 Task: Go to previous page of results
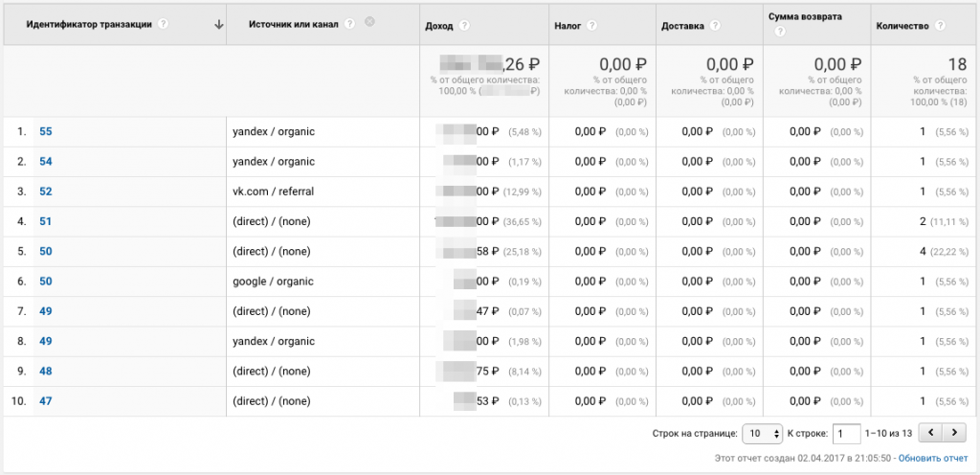pyautogui.click(x=931, y=434)
